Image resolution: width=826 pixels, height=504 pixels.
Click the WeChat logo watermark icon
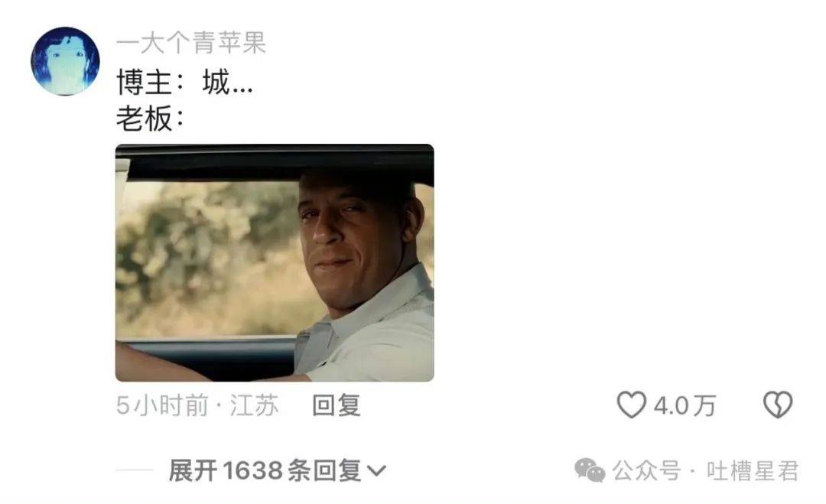pyautogui.click(x=590, y=470)
